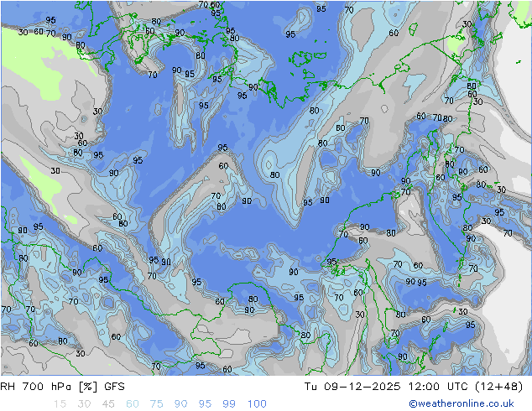This screenshot has width=532, height=411.
Task: Click the '(12+48)' forecast offset text
Action: pyautogui.click(x=499, y=386)
